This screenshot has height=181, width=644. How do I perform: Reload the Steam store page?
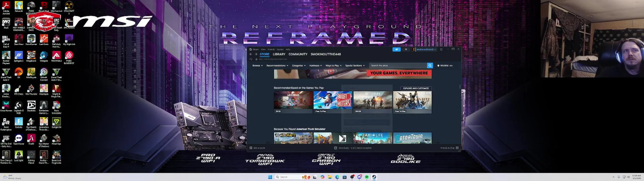251,59
